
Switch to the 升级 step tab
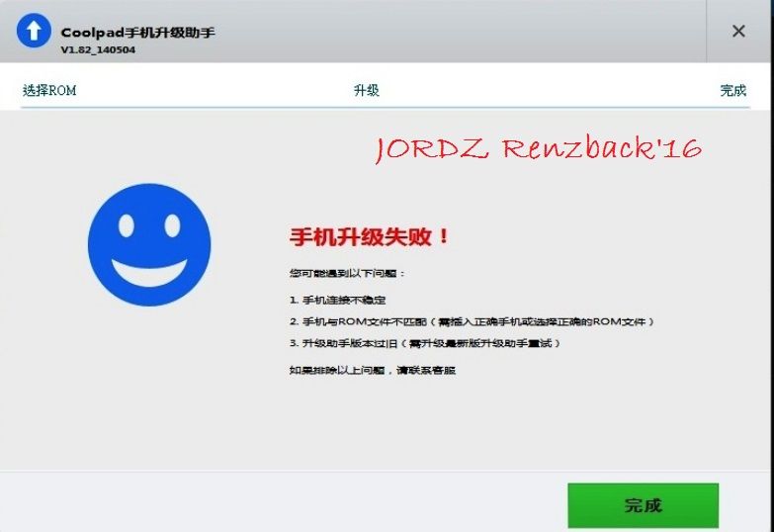tap(366, 91)
